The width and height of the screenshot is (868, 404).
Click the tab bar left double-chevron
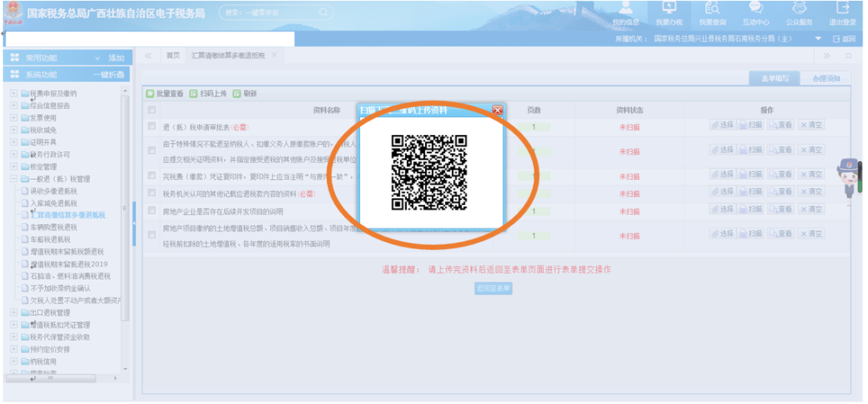[x=149, y=55]
